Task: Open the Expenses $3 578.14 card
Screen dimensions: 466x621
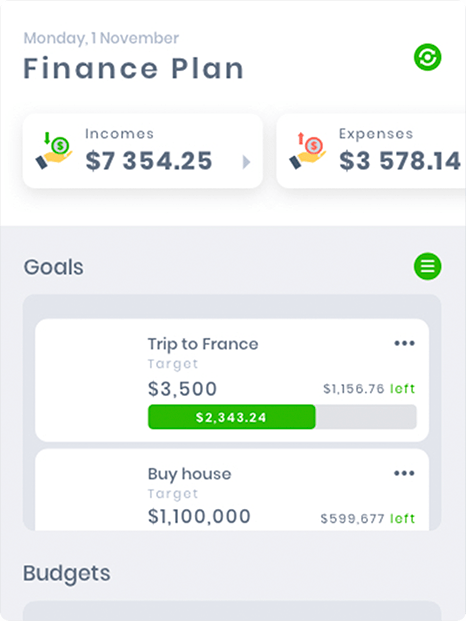Action: click(371, 151)
